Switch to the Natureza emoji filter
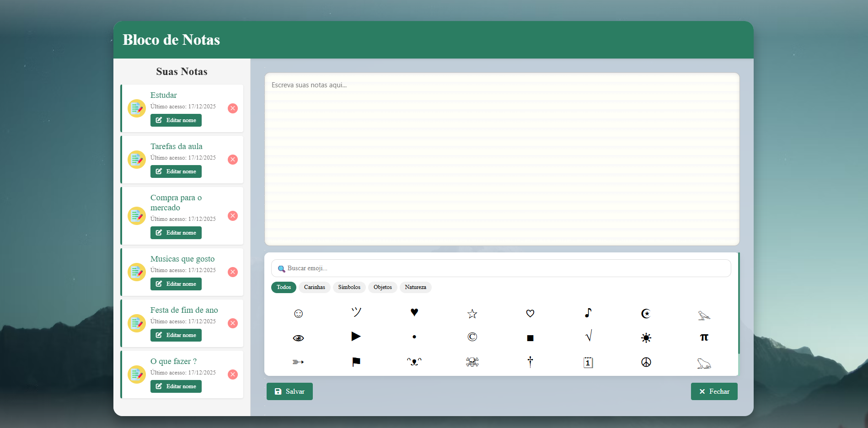 [415, 287]
